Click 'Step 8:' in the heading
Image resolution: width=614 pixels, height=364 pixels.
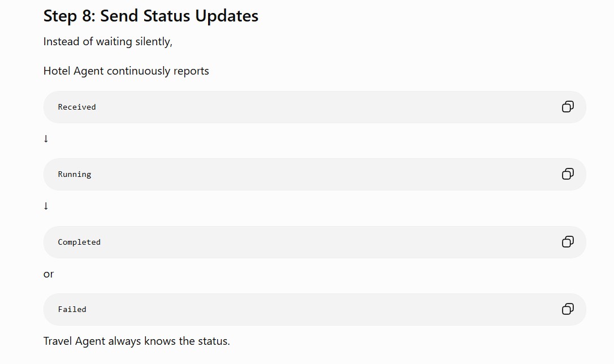[x=70, y=16]
